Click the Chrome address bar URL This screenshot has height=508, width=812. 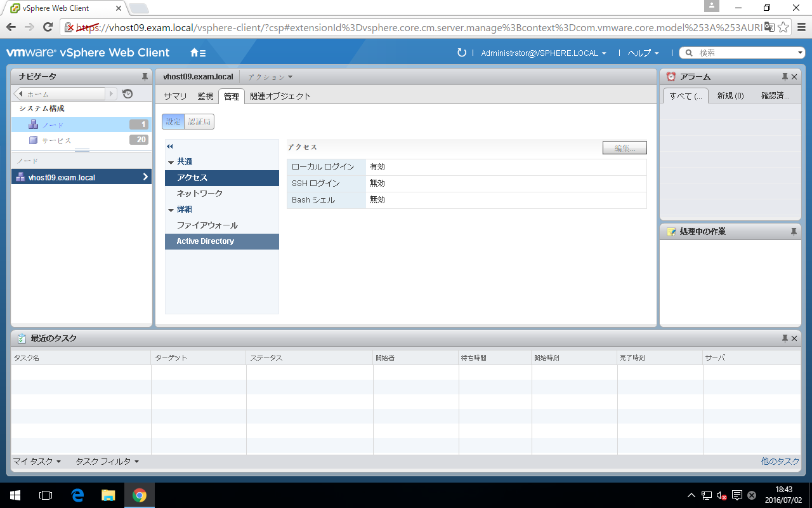pyautogui.click(x=419, y=27)
